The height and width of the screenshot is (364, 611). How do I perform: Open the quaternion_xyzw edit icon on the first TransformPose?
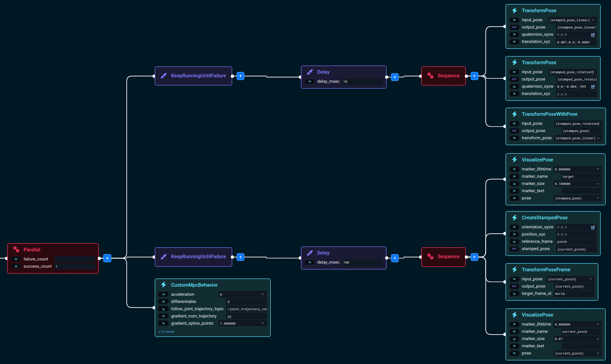click(593, 34)
